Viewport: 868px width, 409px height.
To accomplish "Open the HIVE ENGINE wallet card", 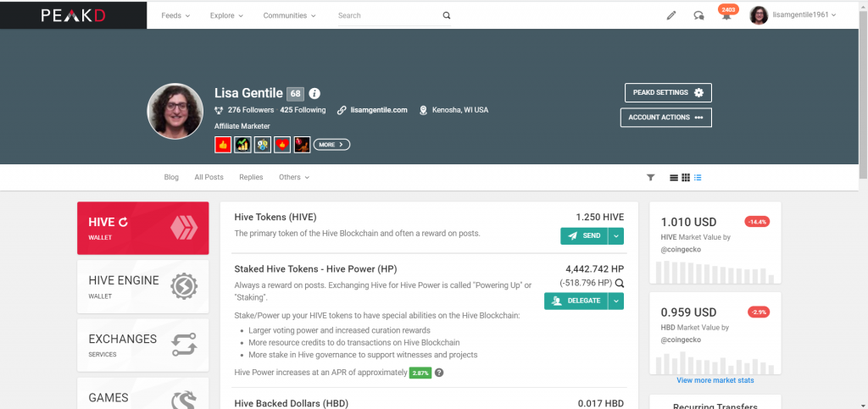I will pyautogui.click(x=142, y=287).
